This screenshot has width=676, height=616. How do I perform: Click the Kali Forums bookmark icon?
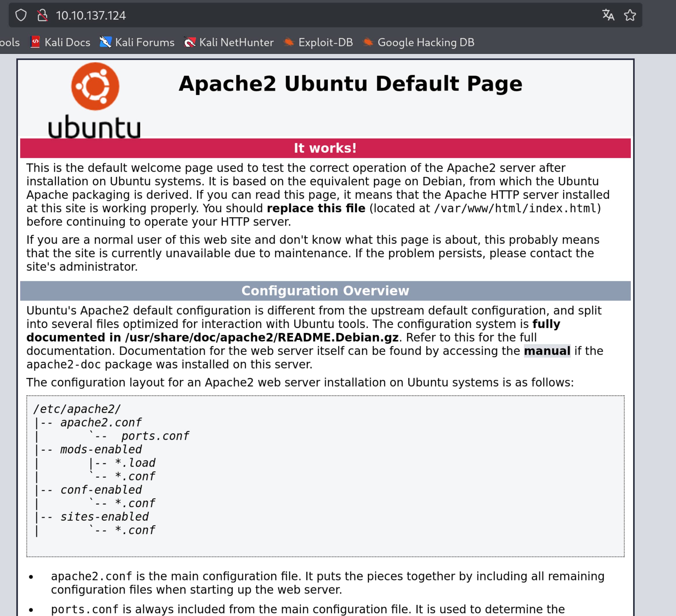point(105,42)
